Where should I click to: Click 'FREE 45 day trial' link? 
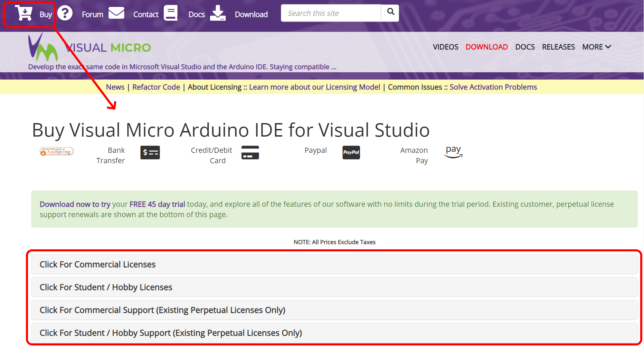157,204
